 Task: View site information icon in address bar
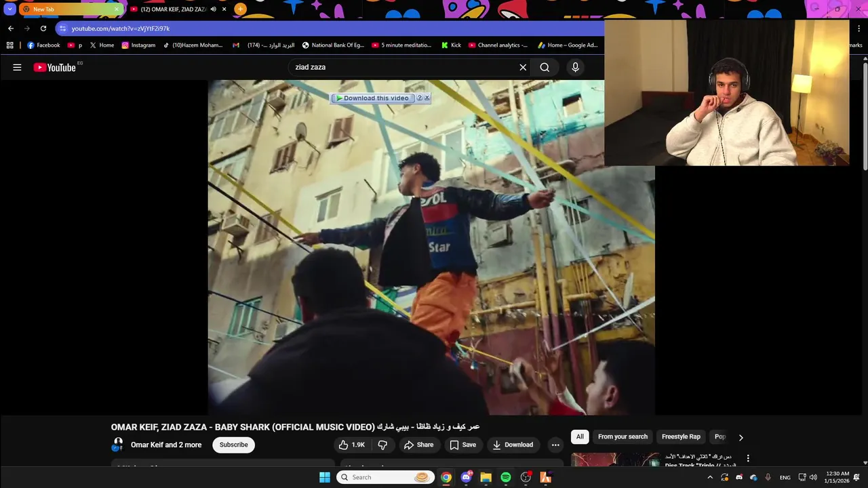[62, 28]
